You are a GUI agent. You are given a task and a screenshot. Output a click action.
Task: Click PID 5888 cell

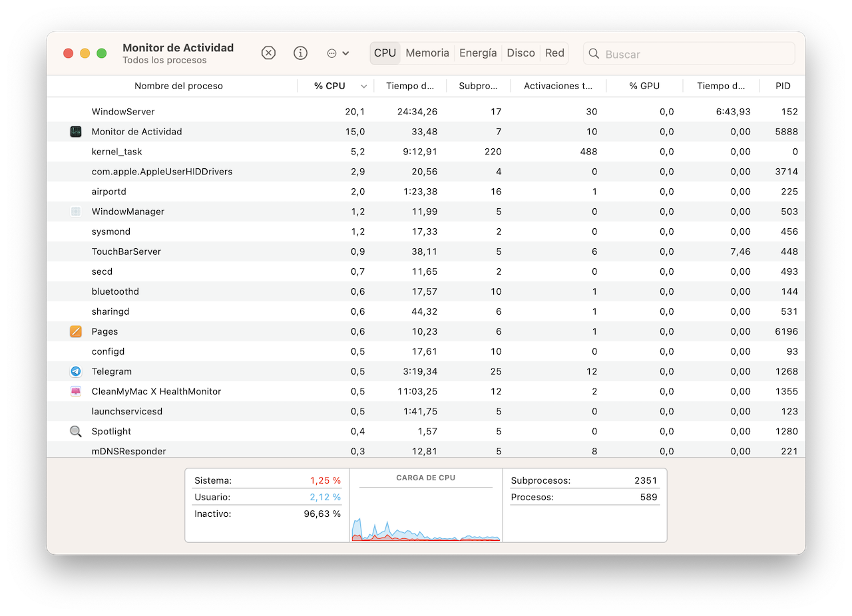point(787,132)
